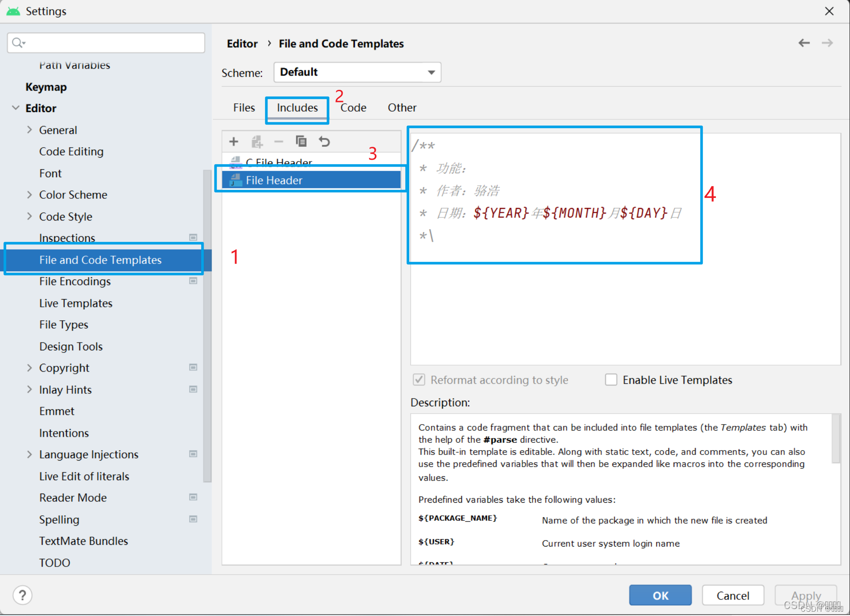Expand the Code Style node
Screen dimensions: 850x616
30,216
